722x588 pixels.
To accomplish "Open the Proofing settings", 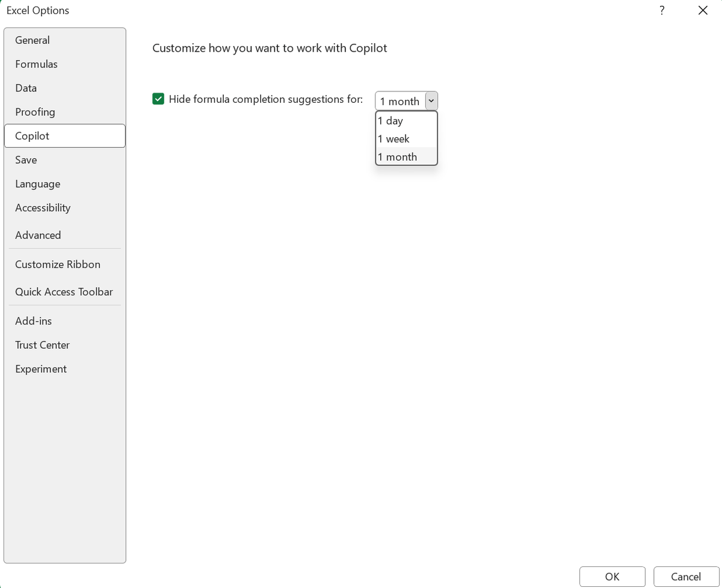I will [x=64, y=112].
